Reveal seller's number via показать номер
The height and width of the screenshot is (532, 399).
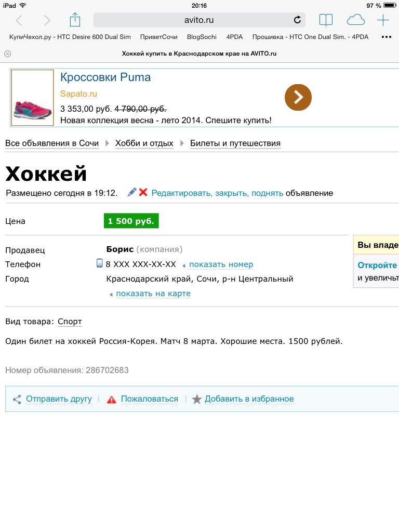click(221, 264)
